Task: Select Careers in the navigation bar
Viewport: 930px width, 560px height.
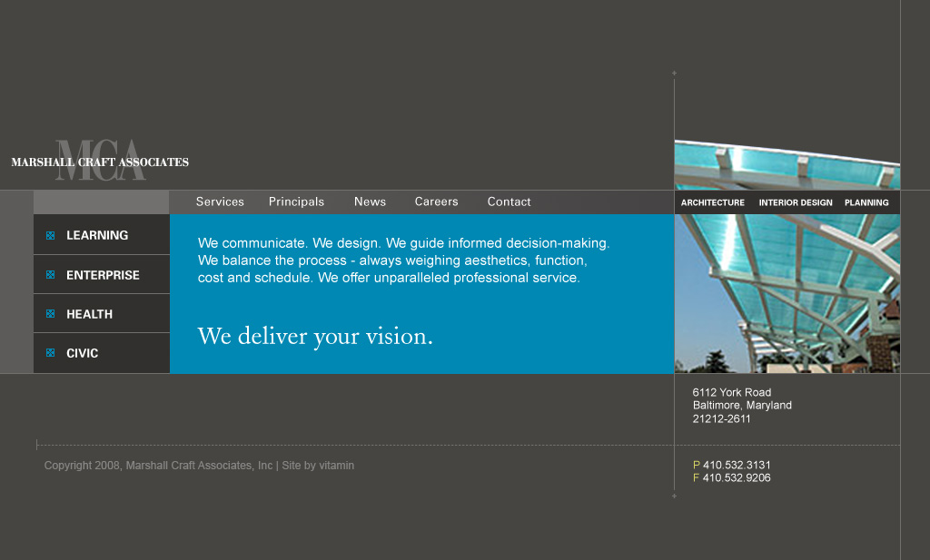Action: [436, 201]
